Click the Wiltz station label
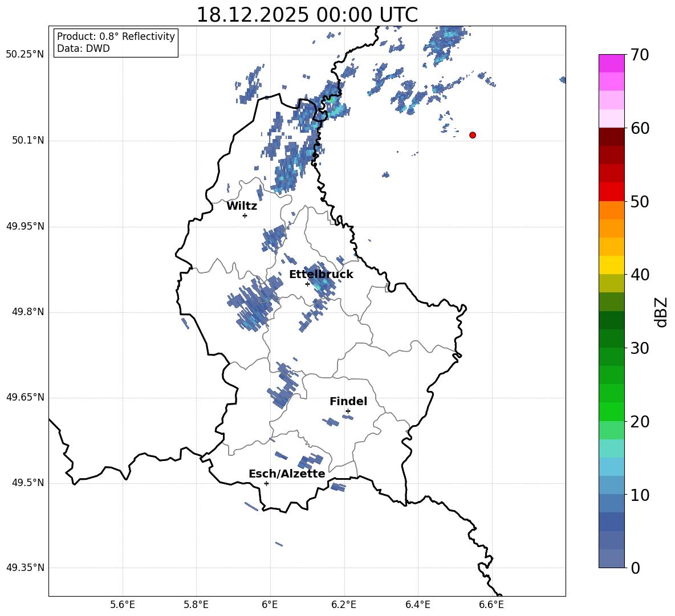 point(242,206)
